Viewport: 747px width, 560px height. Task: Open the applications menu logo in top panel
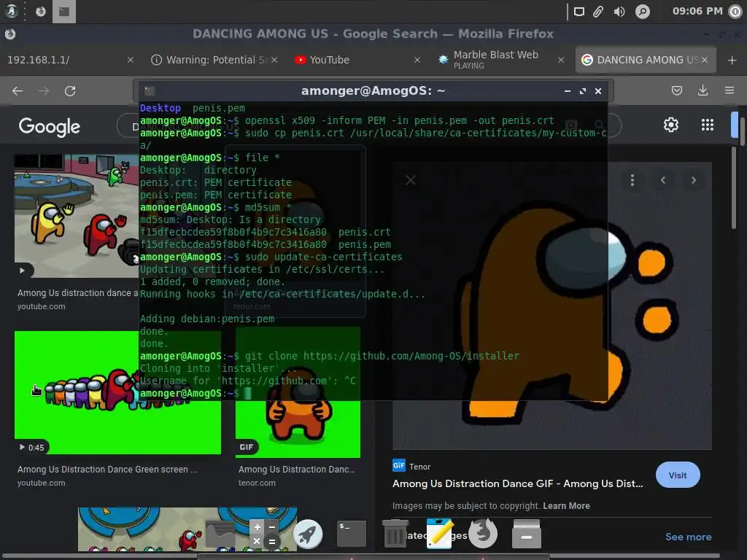(11, 11)
